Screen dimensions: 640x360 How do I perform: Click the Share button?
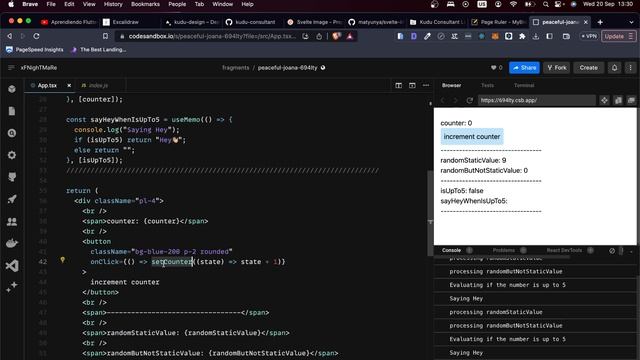click(524, 68)
